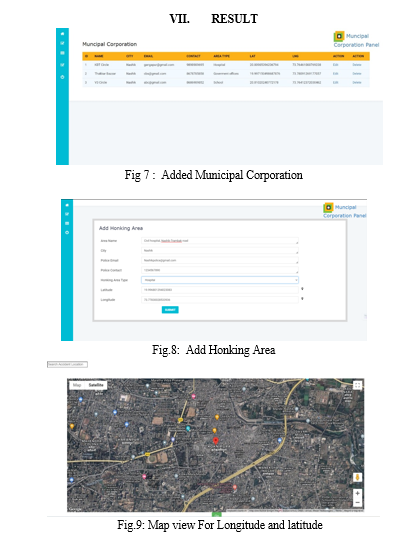Submit the Add Honking Area form
This screenshot has width=401, height=534.
[x=170, y=310]
